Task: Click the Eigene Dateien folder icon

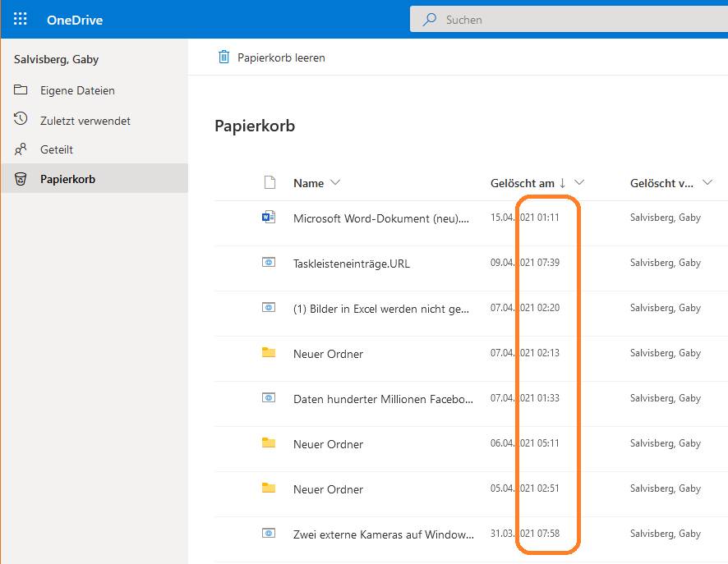Action: tap(21, 90)
